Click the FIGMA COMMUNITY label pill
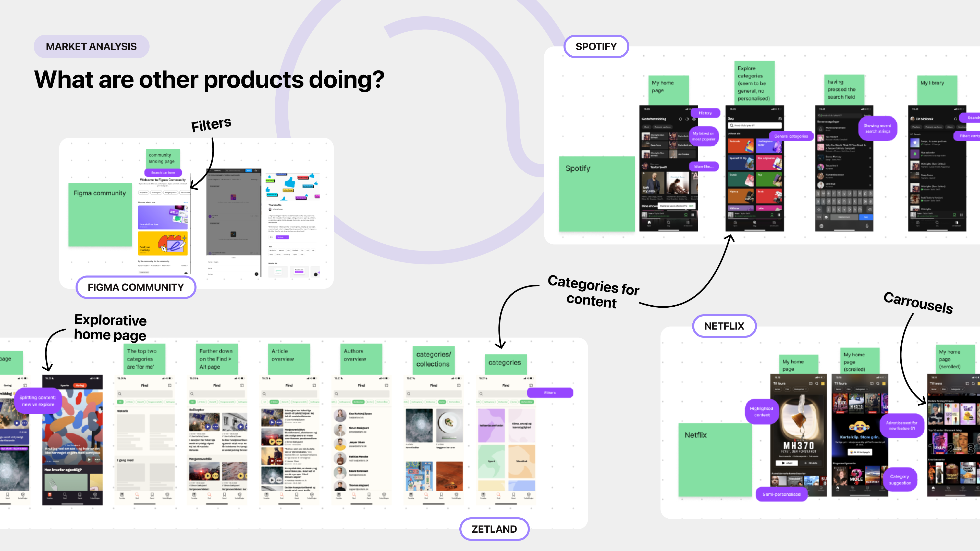The width and height of the screenshot is (980, 551). coord(136,287)
